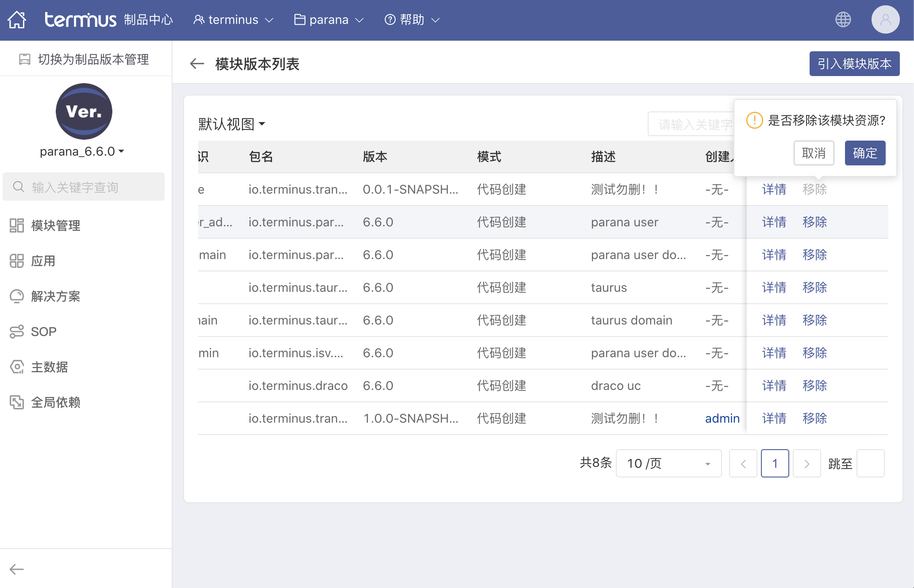The height and width of the screenshot is (588, 914).
Task: Open the 10 /页 page size dropdown
Action: click(x=668, y=463)
